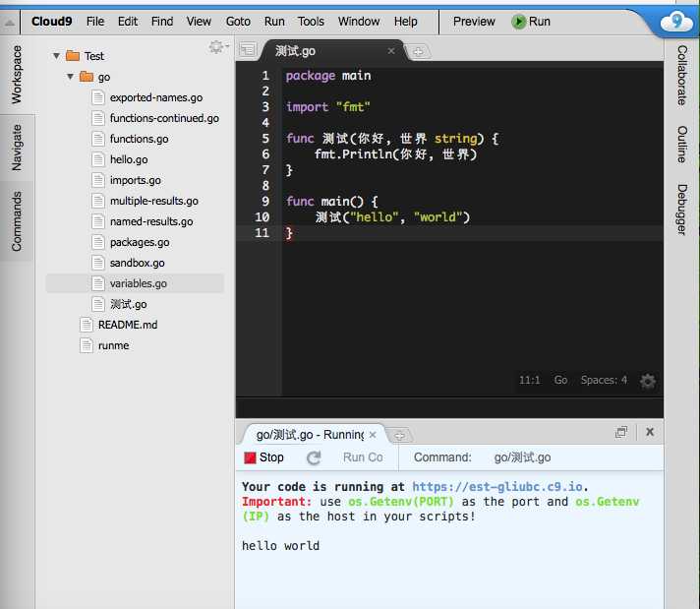Click hello world output text
Viewport: 700px width, 609px height.
point(280,546)
